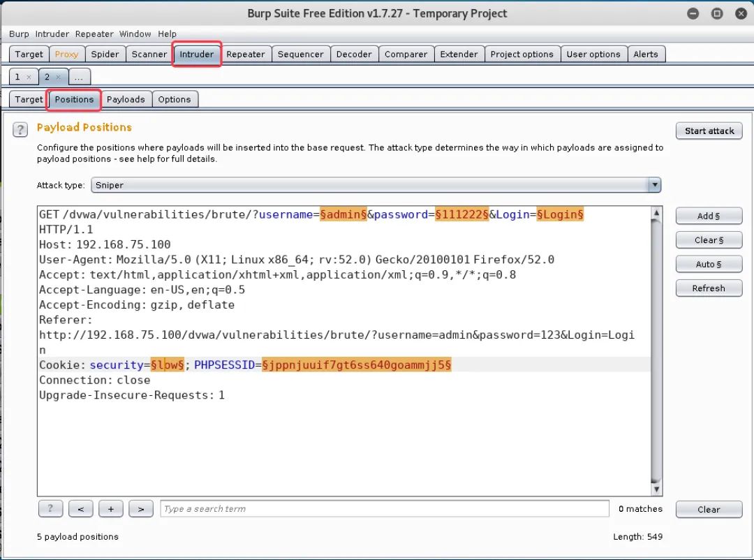Click the Start attack button

(709, 131)
